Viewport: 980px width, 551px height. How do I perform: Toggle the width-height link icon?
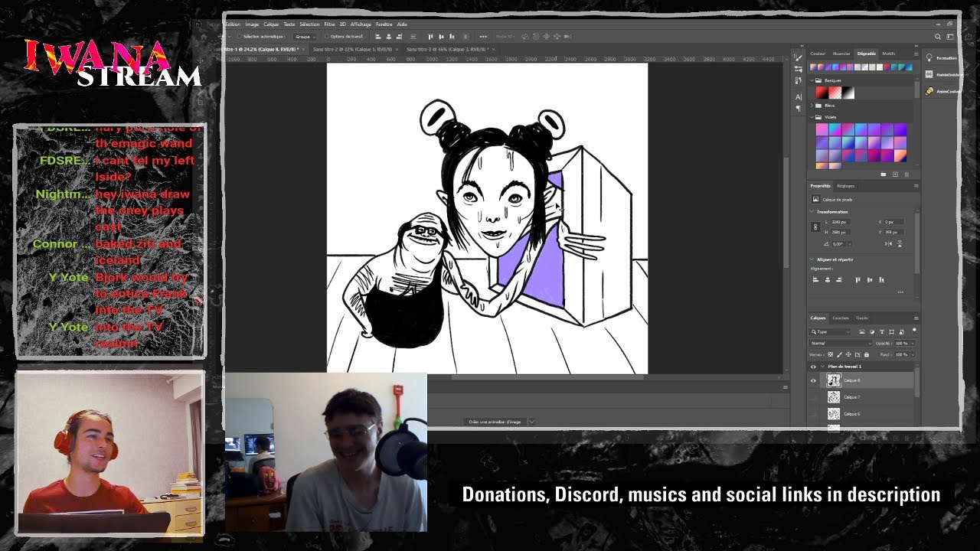coord(815,227)
